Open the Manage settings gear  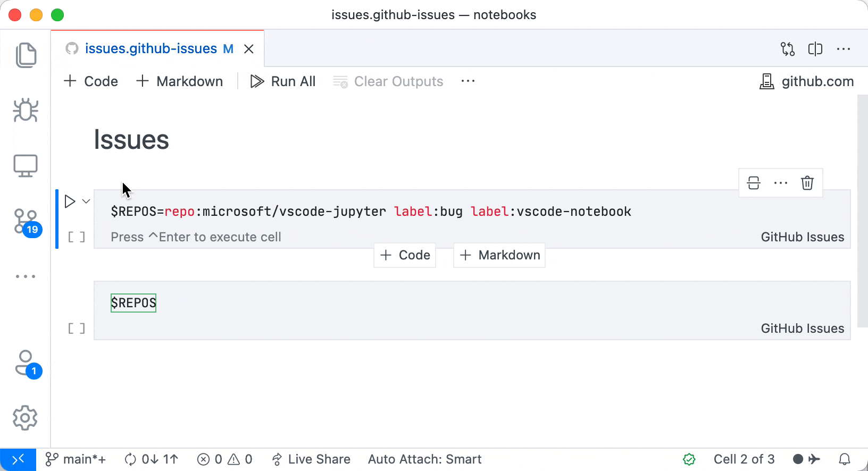(x=26, y=418)
